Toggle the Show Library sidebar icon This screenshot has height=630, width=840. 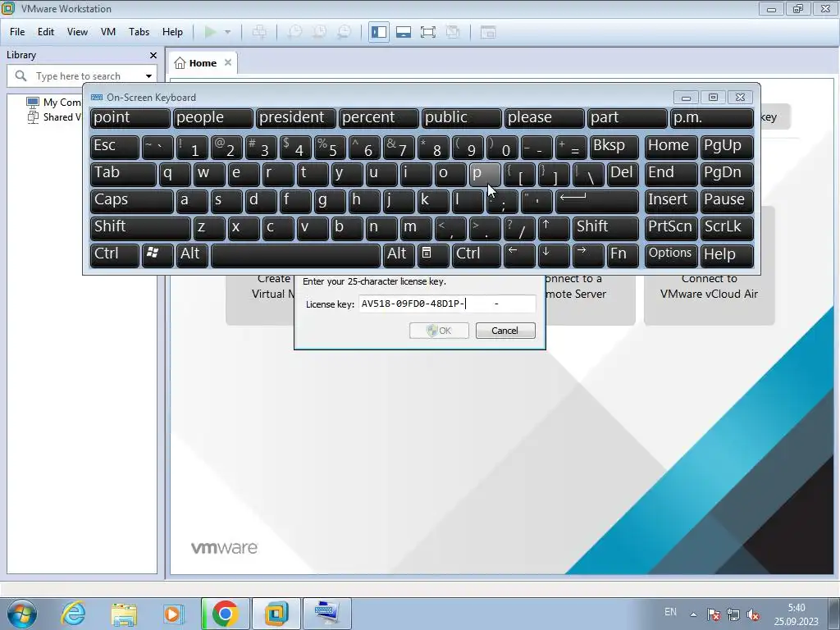[379, 32]
